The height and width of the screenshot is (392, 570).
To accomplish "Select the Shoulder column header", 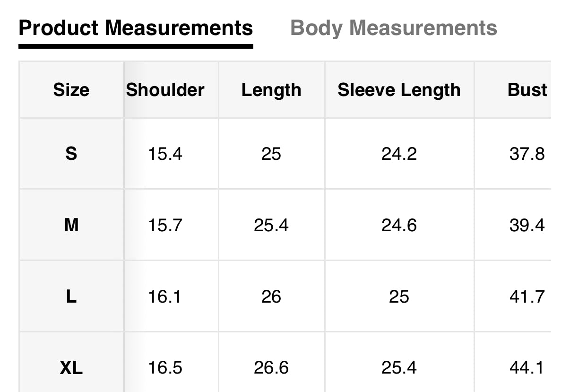I will pos(165,90).
